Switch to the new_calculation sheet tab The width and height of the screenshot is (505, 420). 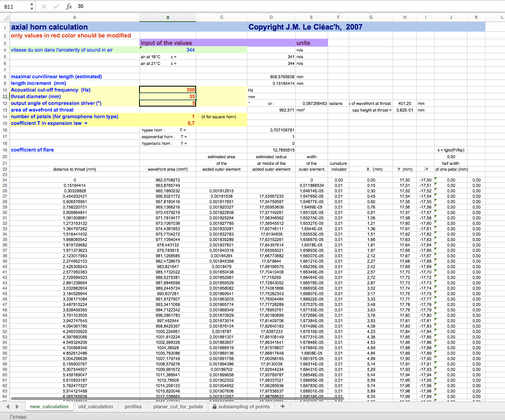point(49,407)
